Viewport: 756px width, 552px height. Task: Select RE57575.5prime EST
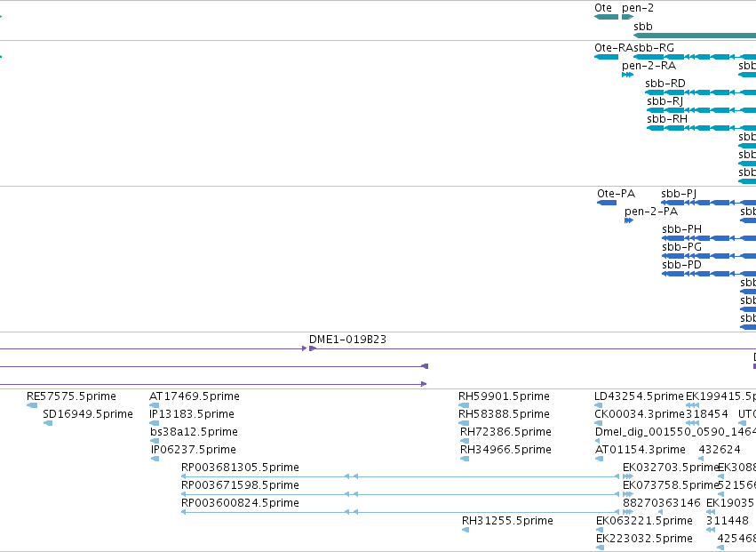(x=32, y=405)
